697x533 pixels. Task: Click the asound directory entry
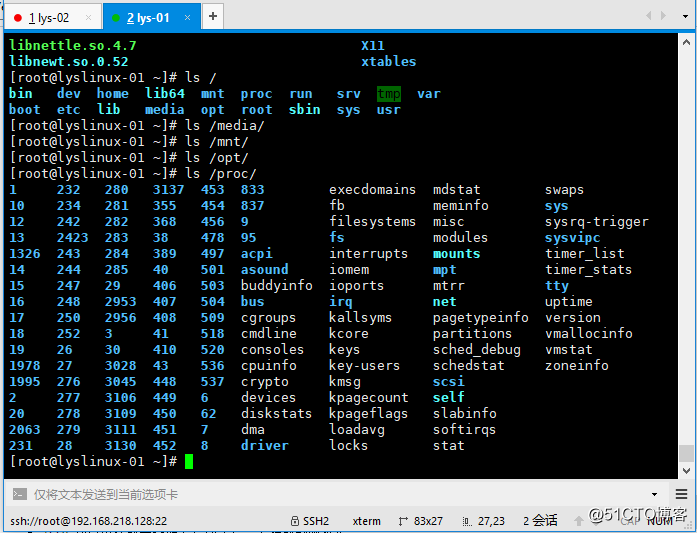[264, 269]
